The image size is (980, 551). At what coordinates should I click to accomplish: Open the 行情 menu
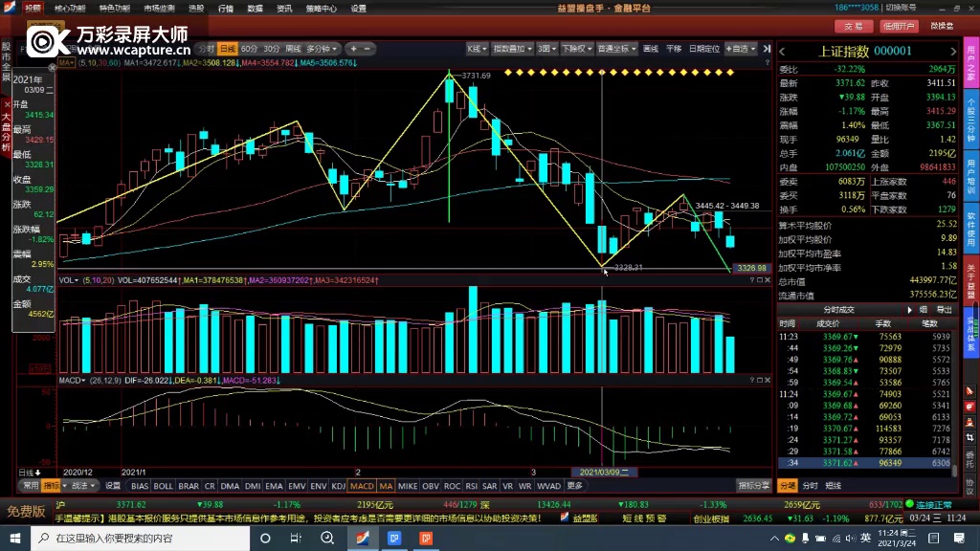point(226,8)
